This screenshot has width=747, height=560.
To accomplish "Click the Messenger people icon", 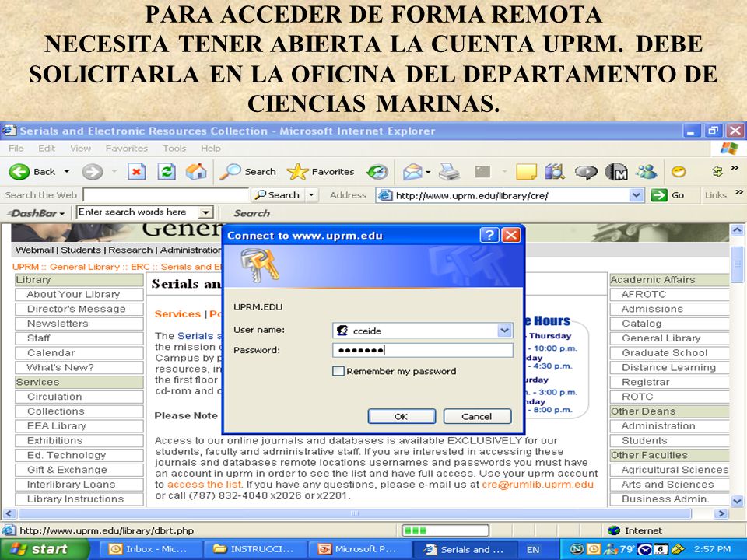I will pos(647,171).
